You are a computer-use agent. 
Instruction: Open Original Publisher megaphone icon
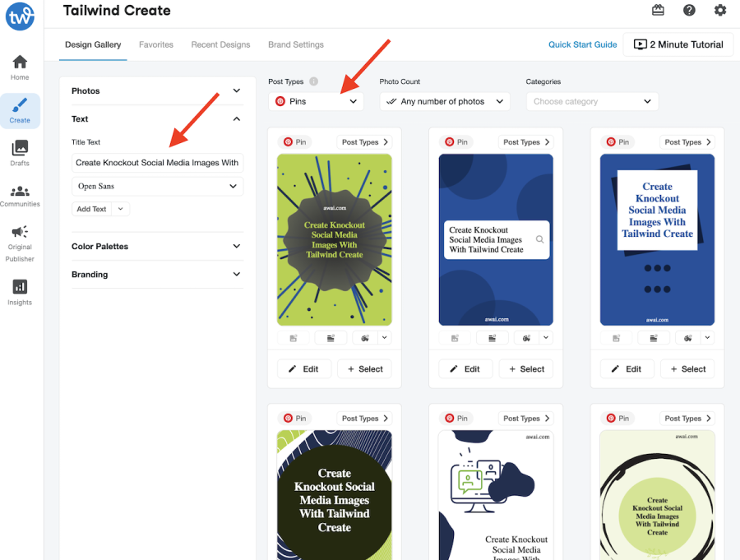20,231
